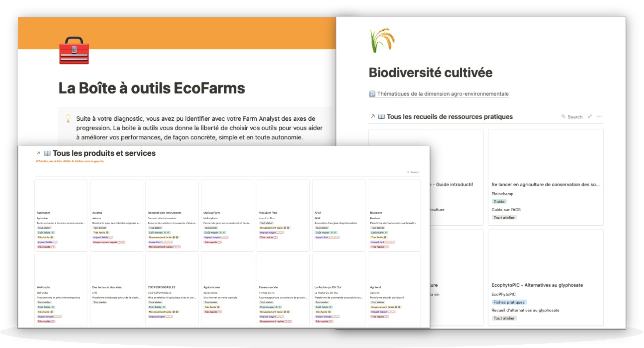Open the Tous les produits et services database
Image resolution: width=644 pixels, height=348 pixels.
pos(104,153)
